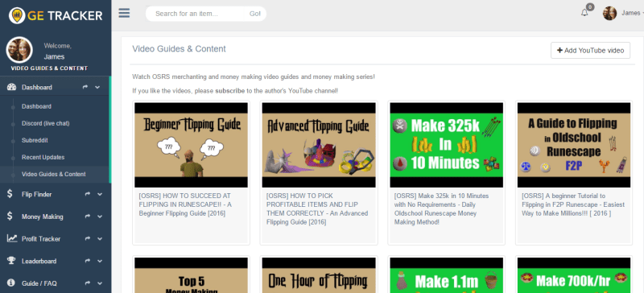Click the sidebar profile picture
This screenshot has width=644, height=293.
coord(19,50)
